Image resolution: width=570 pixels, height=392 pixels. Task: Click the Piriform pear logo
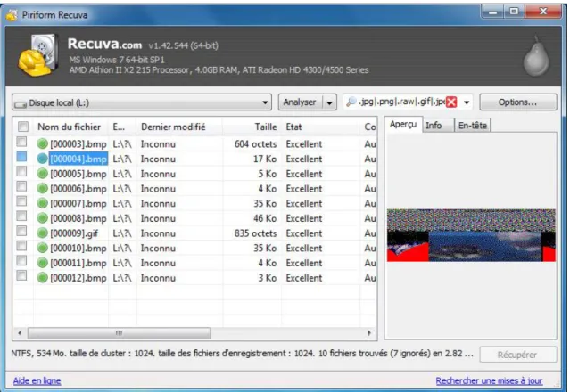point(537,55)
